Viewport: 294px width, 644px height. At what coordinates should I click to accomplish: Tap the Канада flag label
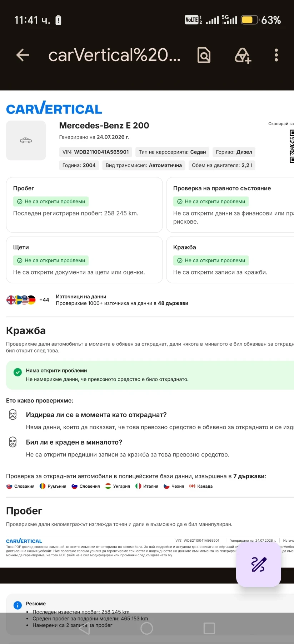201,486
